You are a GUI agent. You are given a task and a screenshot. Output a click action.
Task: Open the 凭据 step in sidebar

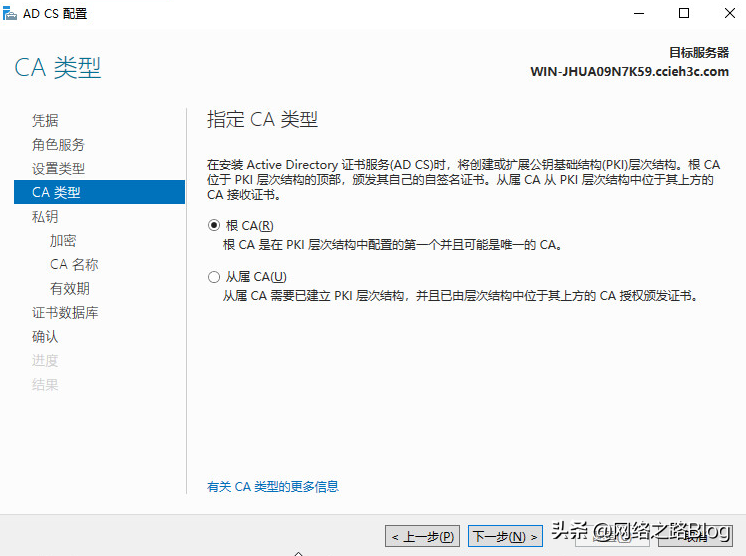coord(45,120)
